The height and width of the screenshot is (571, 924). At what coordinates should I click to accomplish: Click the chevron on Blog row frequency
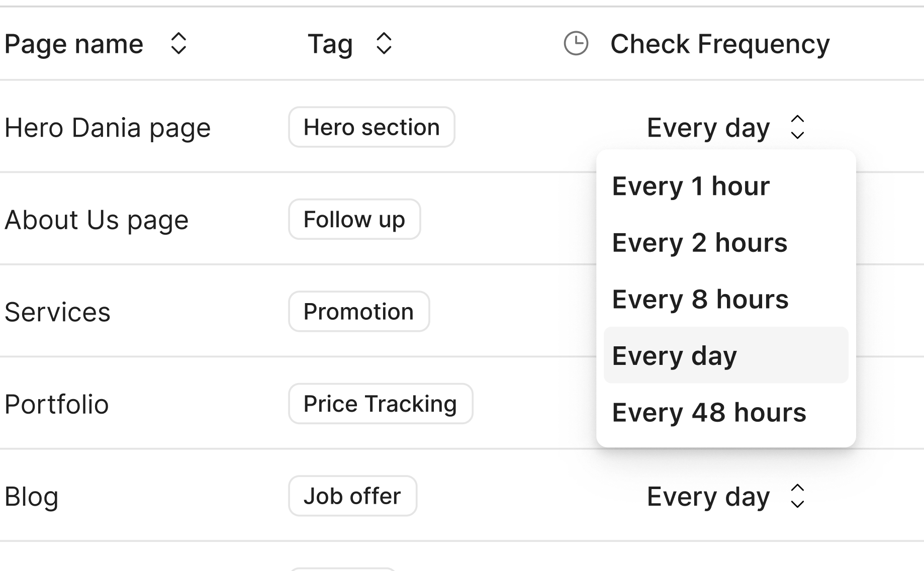pos(798,497)
